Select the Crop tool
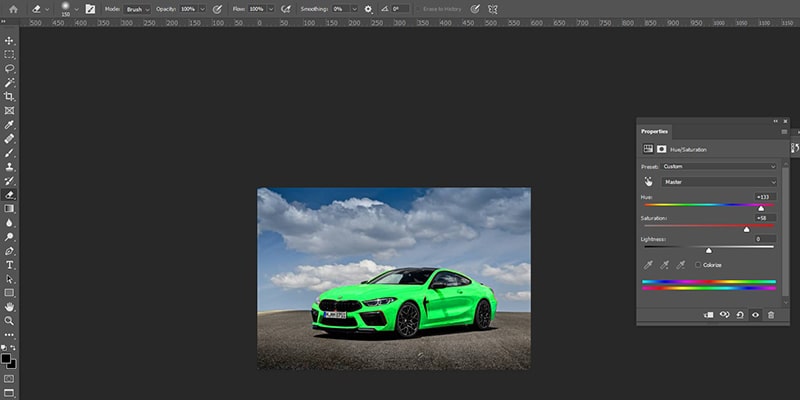The width and height of the screenshot is (800, 400). pos(9,96)
